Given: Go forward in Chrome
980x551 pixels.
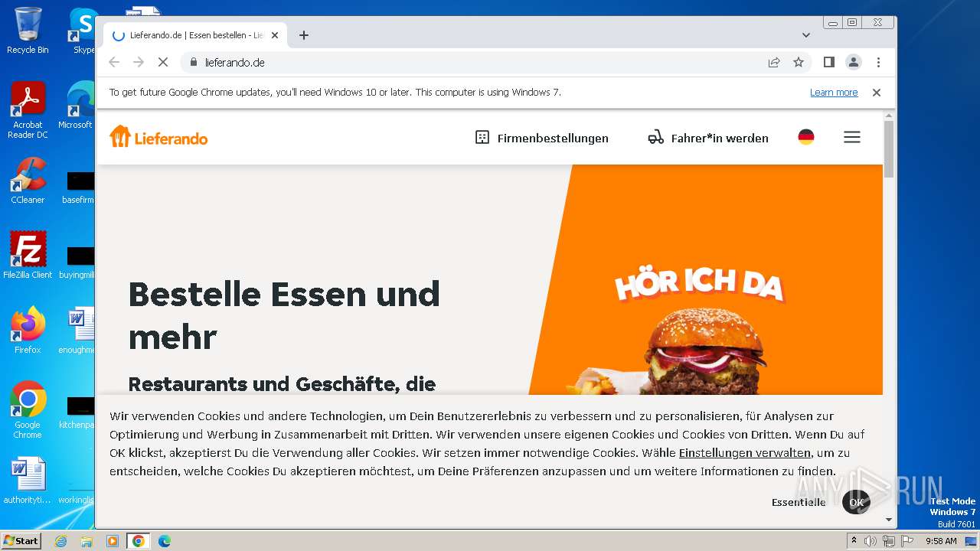Looking at the screenshot, I should (139, 62).
